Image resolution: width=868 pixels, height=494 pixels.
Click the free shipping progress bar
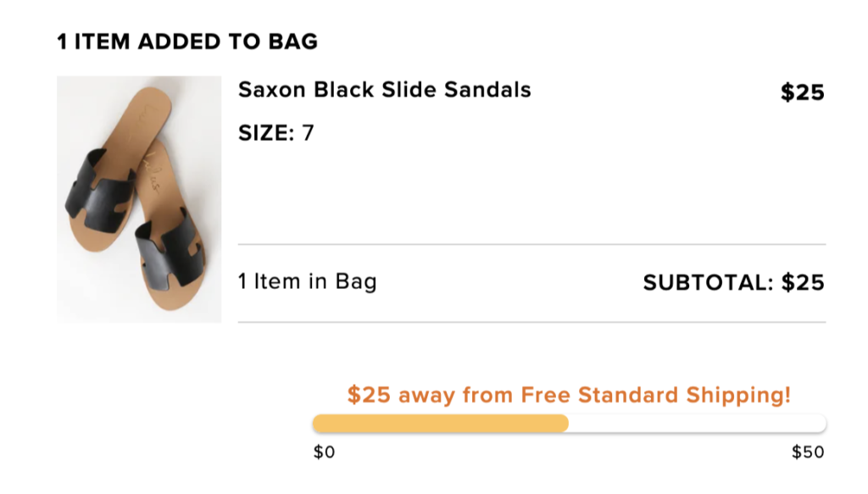tap(568, 422)
